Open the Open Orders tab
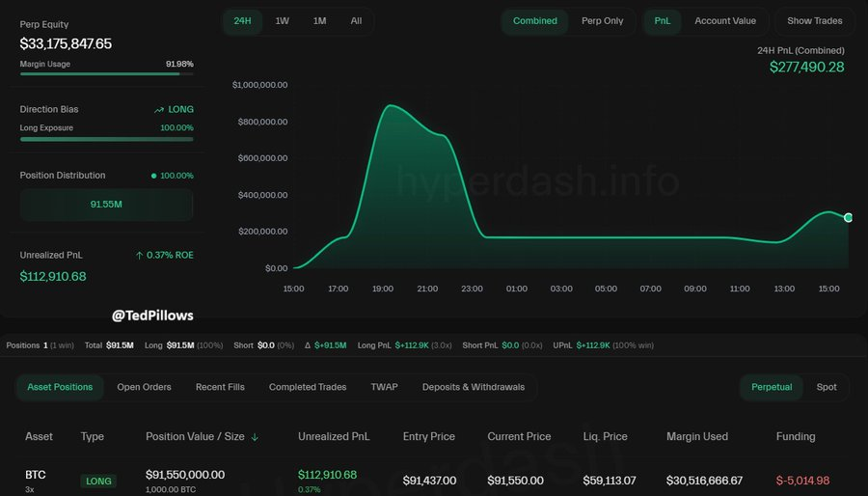868x496 pixels. (144, 387)
